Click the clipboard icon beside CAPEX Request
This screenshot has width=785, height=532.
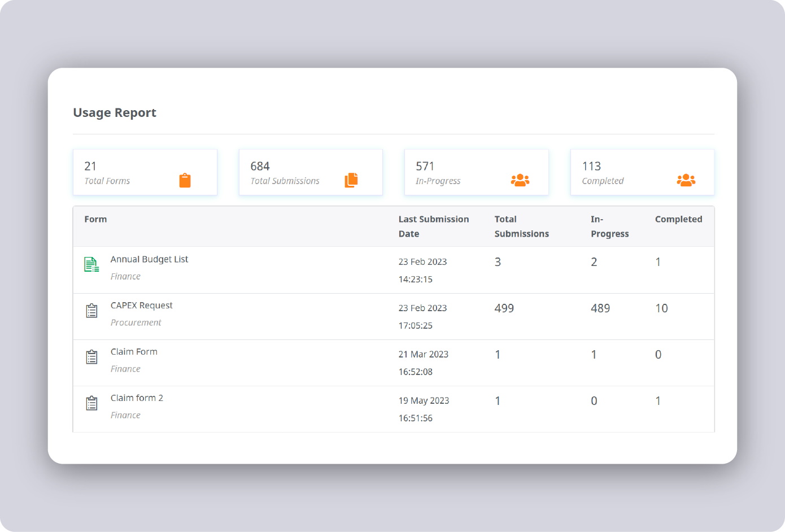pos(91,310)
